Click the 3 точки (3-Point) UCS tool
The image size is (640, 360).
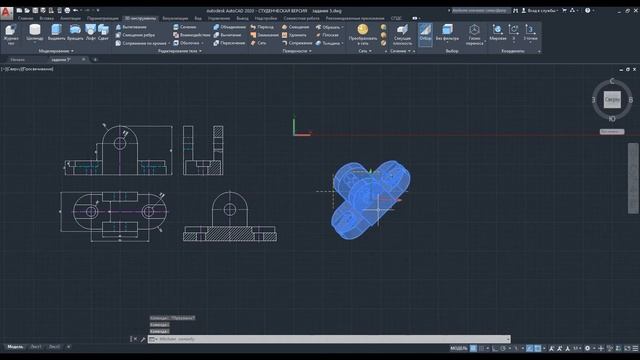530,32
